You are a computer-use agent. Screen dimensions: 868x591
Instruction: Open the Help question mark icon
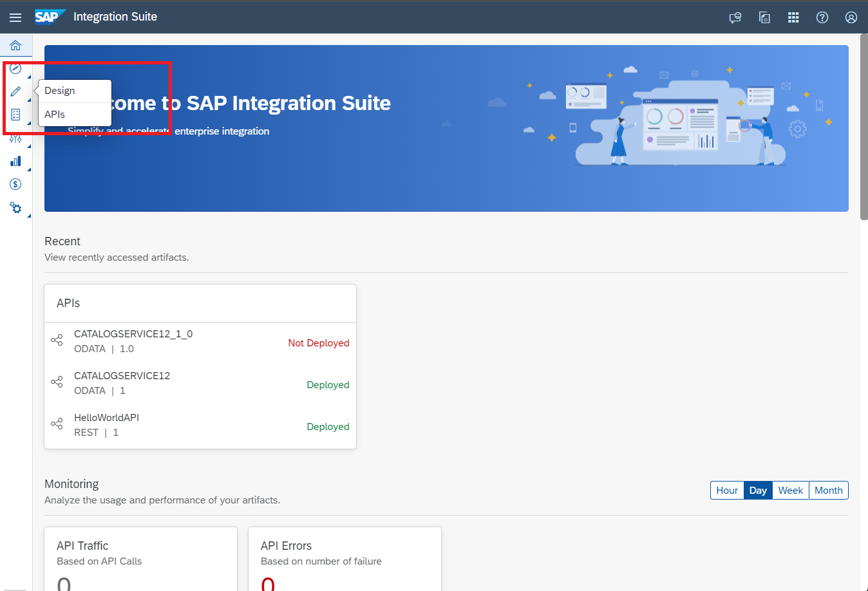pyautogui.click(x=822, y=17)
